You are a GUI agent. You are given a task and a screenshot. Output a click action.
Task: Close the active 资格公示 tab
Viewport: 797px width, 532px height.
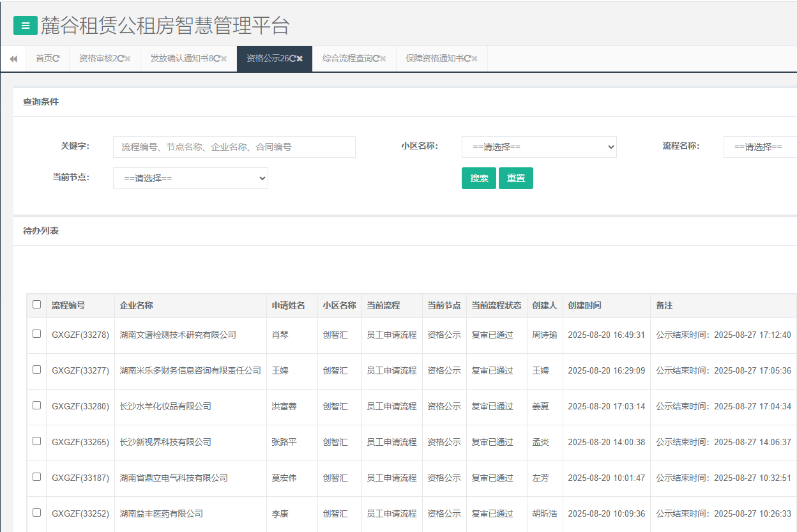point(300,59)
